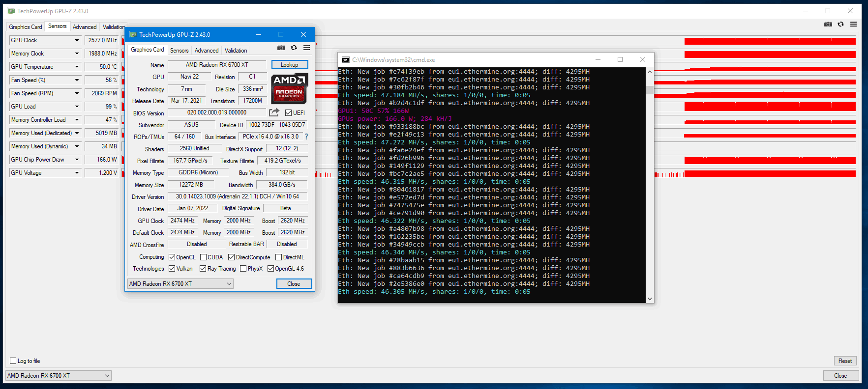The height and width of the screenshot is (389, 868).
Task: Click the 166.0 W power draw reading
Action: [x=102, y=160]
